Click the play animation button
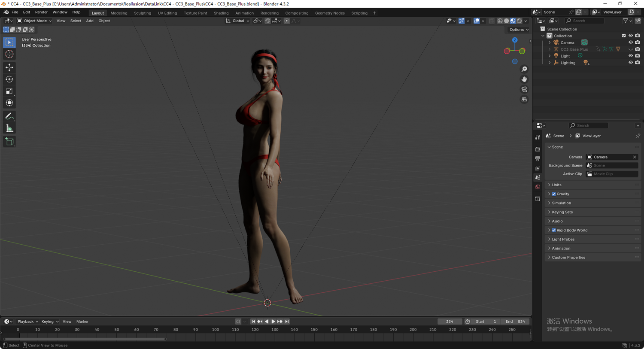The width and height of the screenshot is (644, 349). (x=273, y=322)
